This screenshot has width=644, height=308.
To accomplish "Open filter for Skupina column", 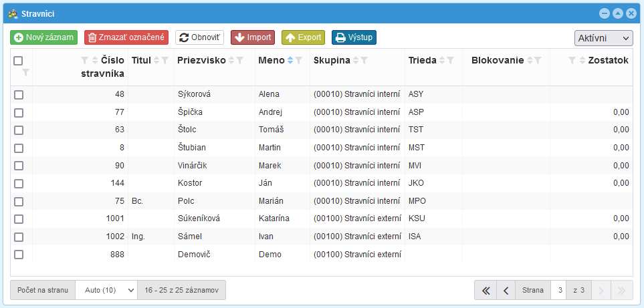I will tap(364, 60).
